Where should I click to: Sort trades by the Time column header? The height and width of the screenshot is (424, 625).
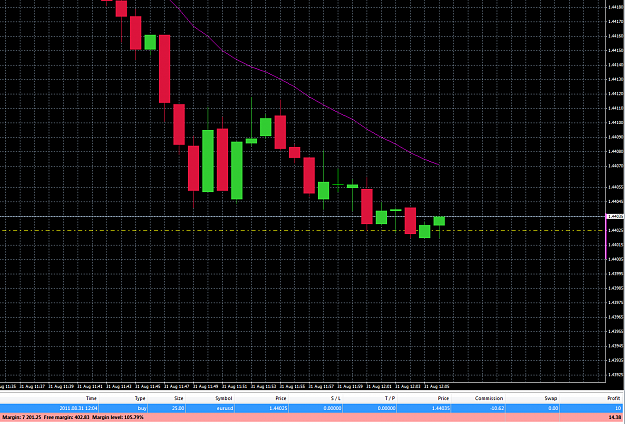coord(91,398)
